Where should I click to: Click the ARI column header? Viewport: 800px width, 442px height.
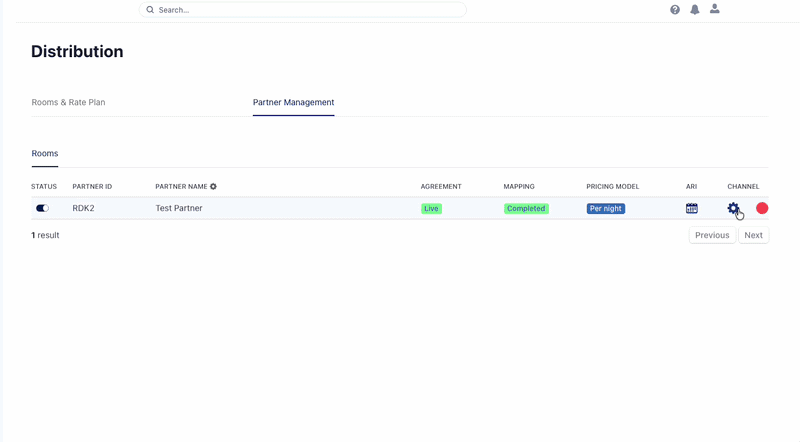click(x=691, y=186)
